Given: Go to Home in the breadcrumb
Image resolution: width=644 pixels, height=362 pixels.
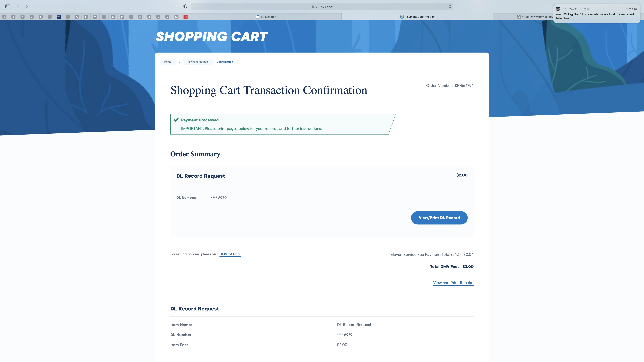Looking at the screenshot, I should pyautogui.click(x=168, y=62).
